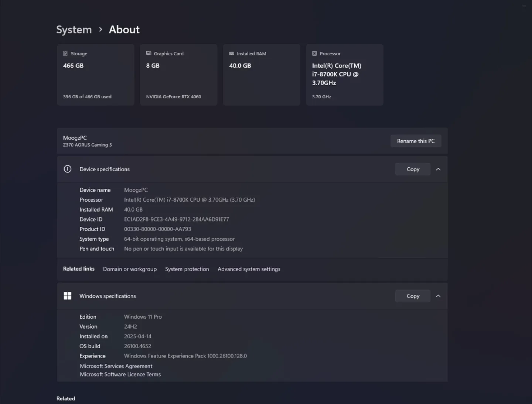Click the Windows logo beside Windows specifications
532x404 pixels.
click(68, 296)
